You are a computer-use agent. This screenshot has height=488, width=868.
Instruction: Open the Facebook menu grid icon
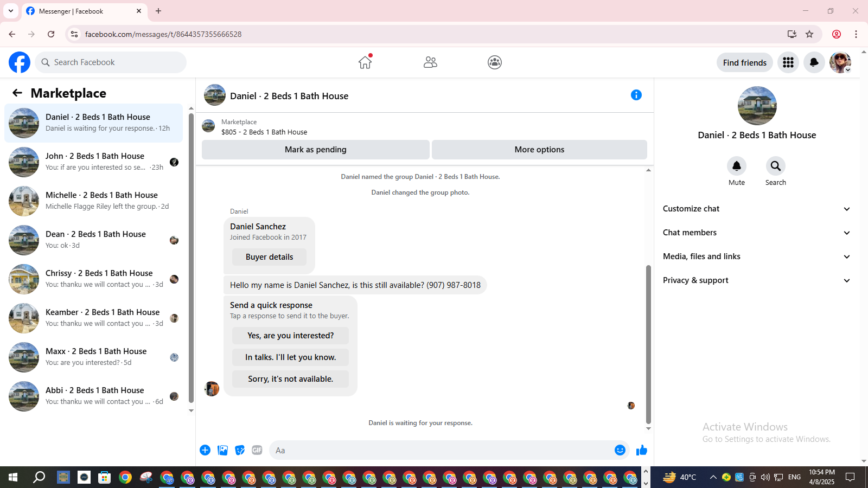(788, 62)
